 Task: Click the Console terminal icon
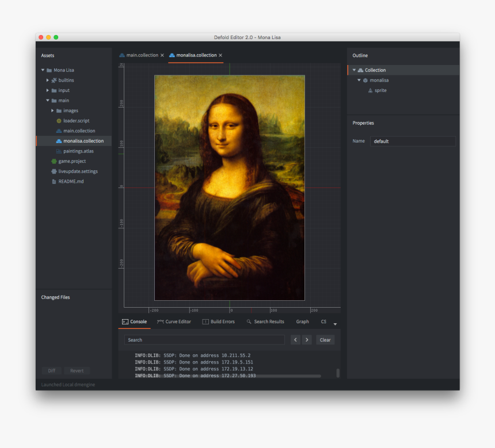(125, 322)
